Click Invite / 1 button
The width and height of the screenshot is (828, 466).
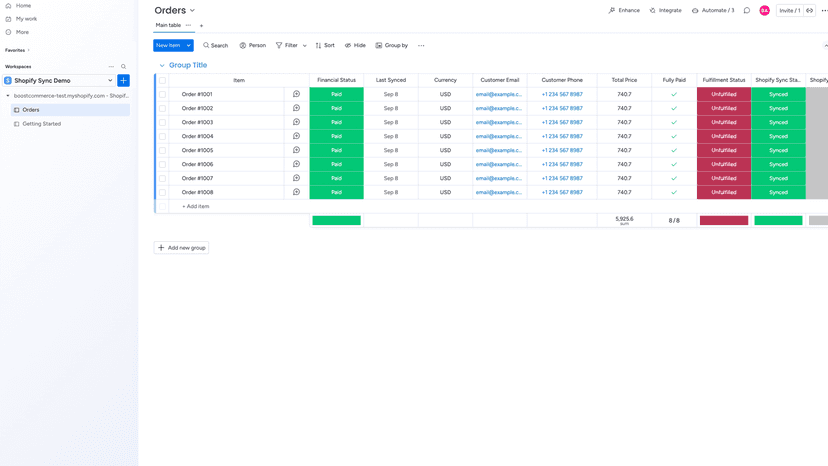(x=789, y=11)
